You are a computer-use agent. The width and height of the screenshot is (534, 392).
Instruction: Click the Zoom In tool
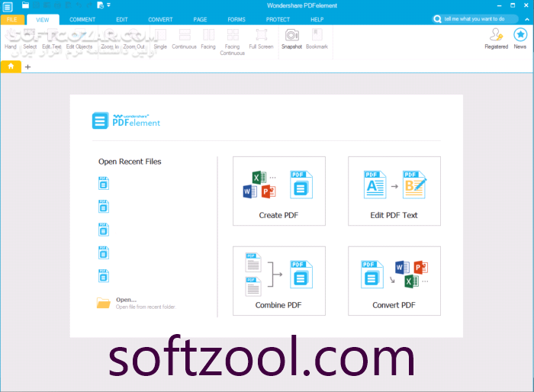(x=110, y=39)
